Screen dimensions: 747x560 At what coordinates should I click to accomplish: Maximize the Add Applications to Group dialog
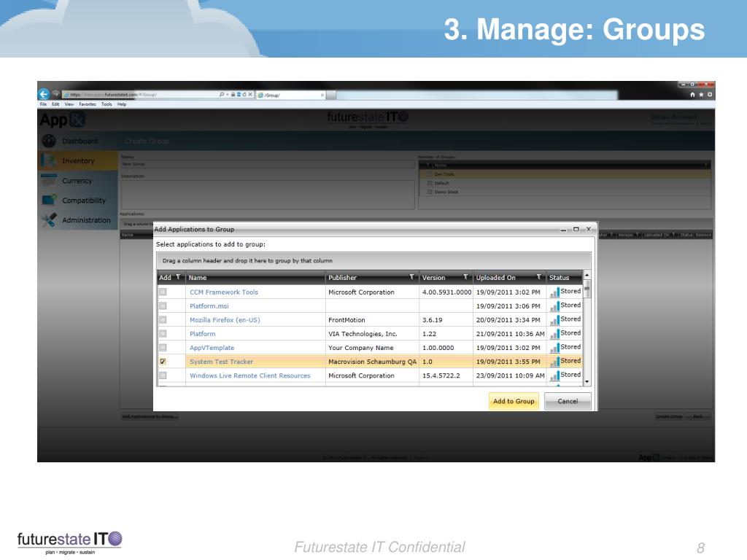point(576,229)
